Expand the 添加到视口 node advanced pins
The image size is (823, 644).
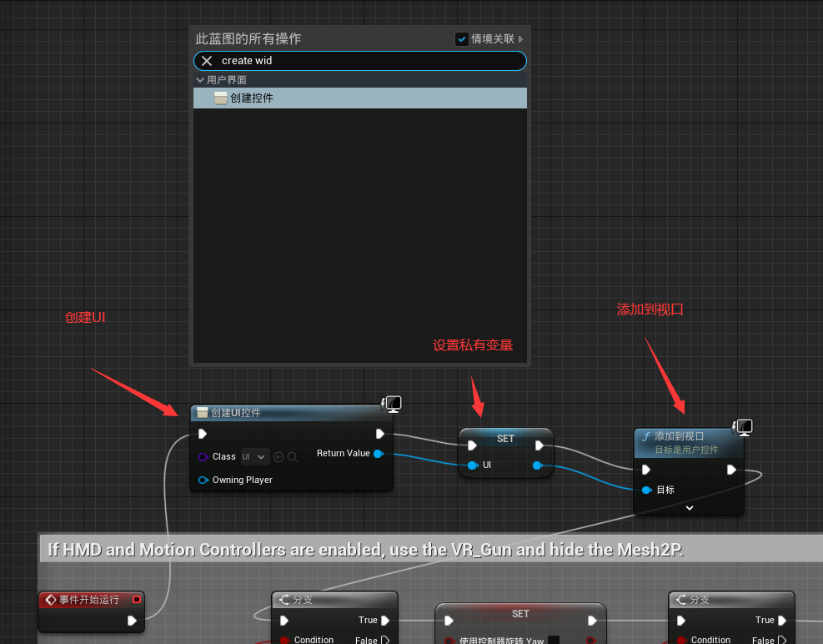[689, 507]
